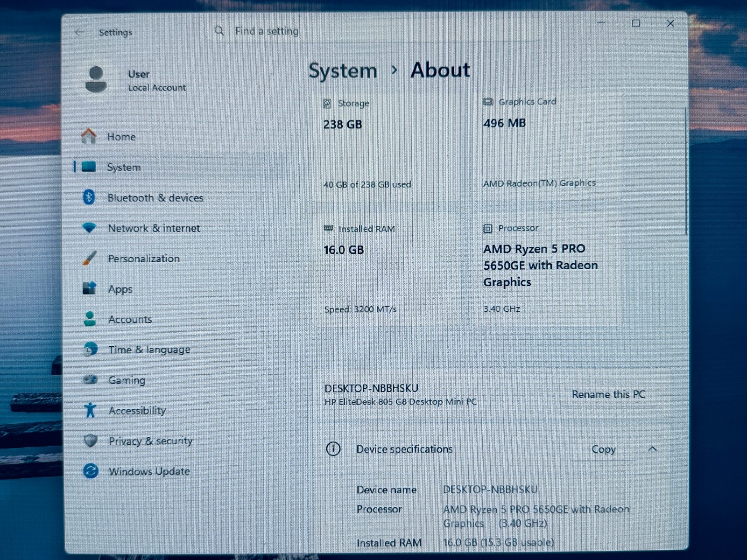This screenshot has height=560, width=747.
Task: Click the Local Account label
Action: click(157, 88)
